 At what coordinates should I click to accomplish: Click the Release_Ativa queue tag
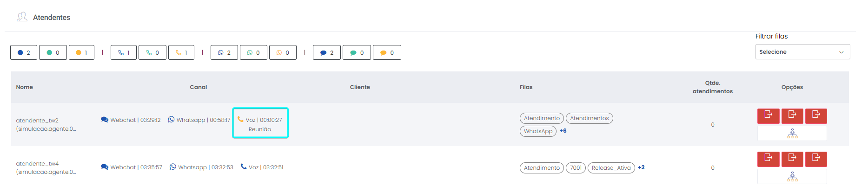pos(611,168)
